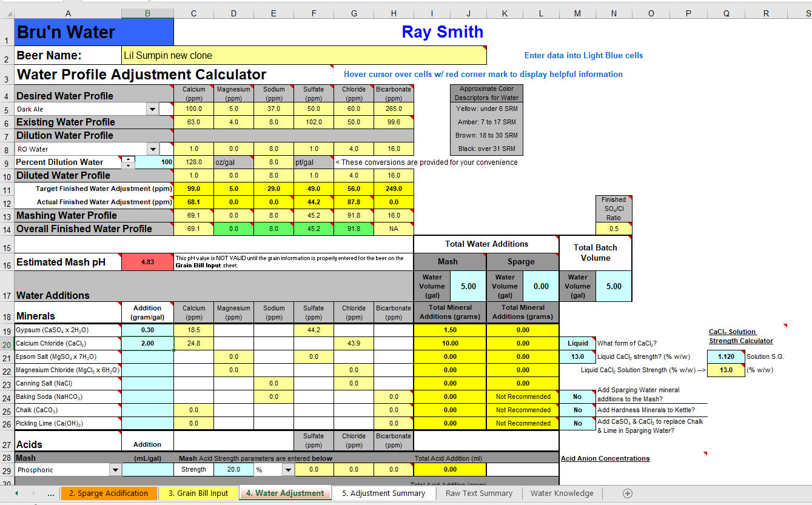Add a new sheet with the plus button
Image resolution: width=812 pixels, height=505 pixels.
(x=628, y=493)
